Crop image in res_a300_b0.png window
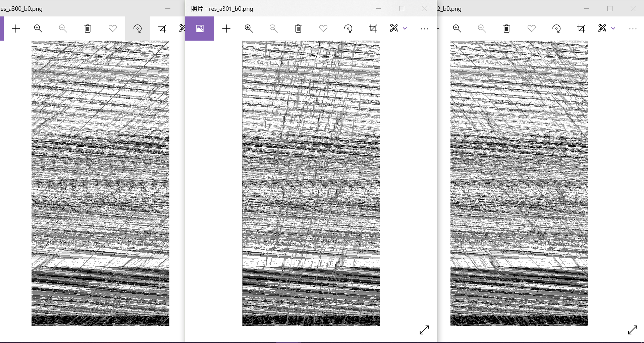The width and height of the screenshot is (644, 343). point(162,29)
